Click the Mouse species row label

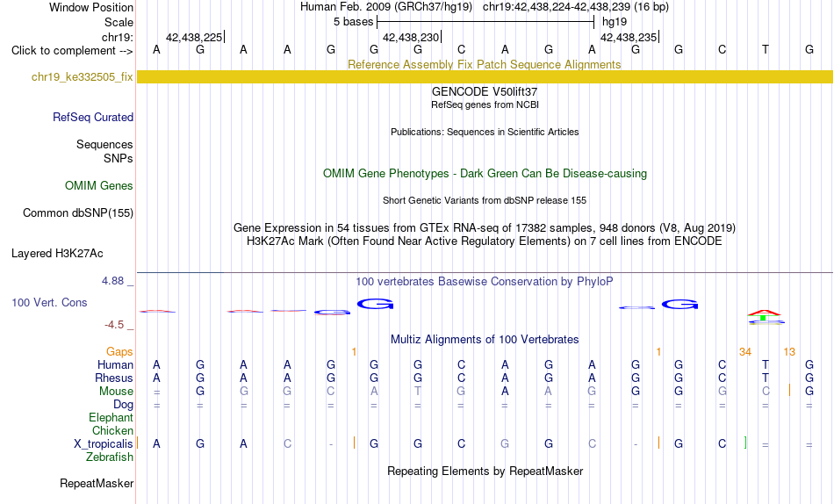pyautogui.click(x=116, y=392)
